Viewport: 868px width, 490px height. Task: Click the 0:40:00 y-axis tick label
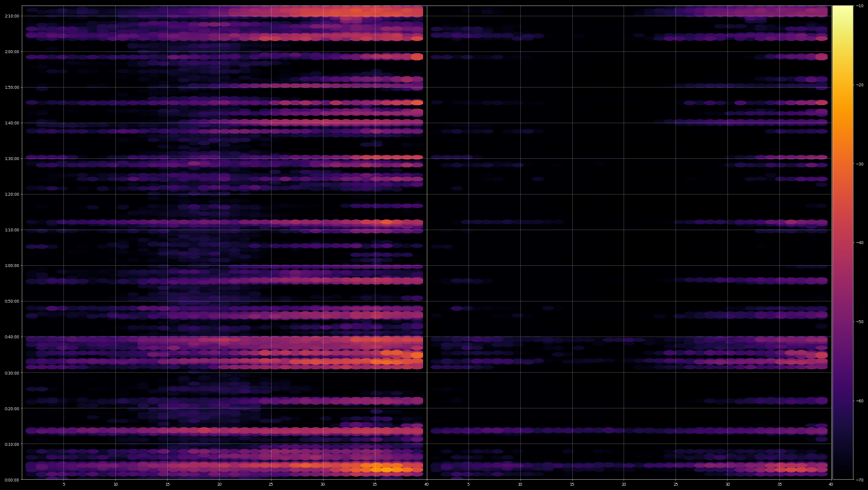pyautogui.click(x=12, y=337)
